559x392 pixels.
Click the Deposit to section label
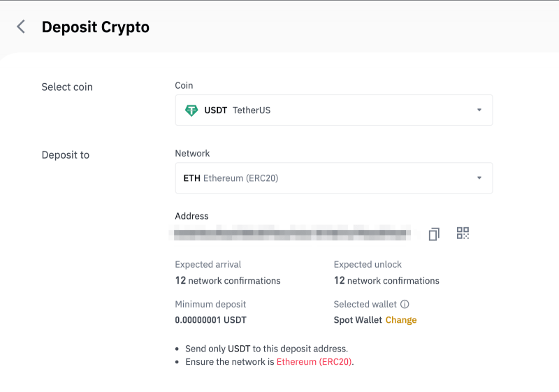pos(66,155)
